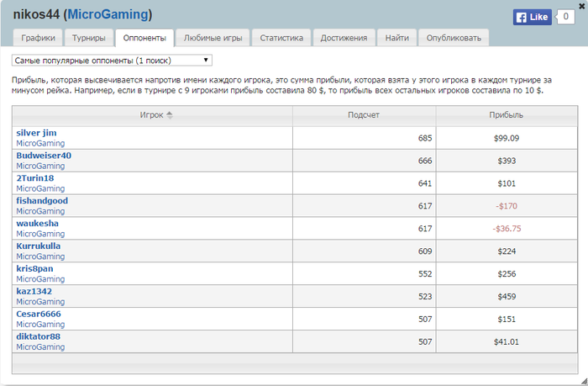Open the Самые популярные оппоненты dropdown
The width and height of the screenshot is (588, 386).
click(x=112, y=61)
